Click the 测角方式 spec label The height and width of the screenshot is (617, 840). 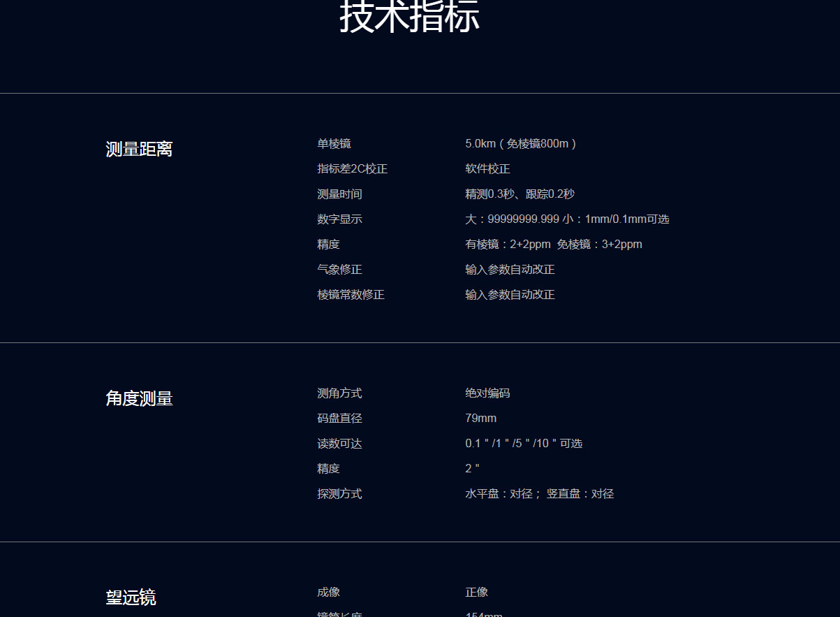pos(339,393)
